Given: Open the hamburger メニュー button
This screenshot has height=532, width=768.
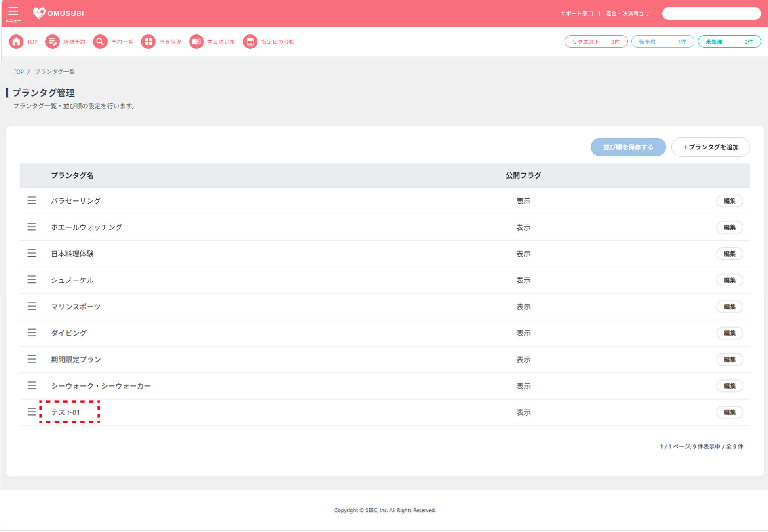Looking at the screenshot, I should (13, 14).
